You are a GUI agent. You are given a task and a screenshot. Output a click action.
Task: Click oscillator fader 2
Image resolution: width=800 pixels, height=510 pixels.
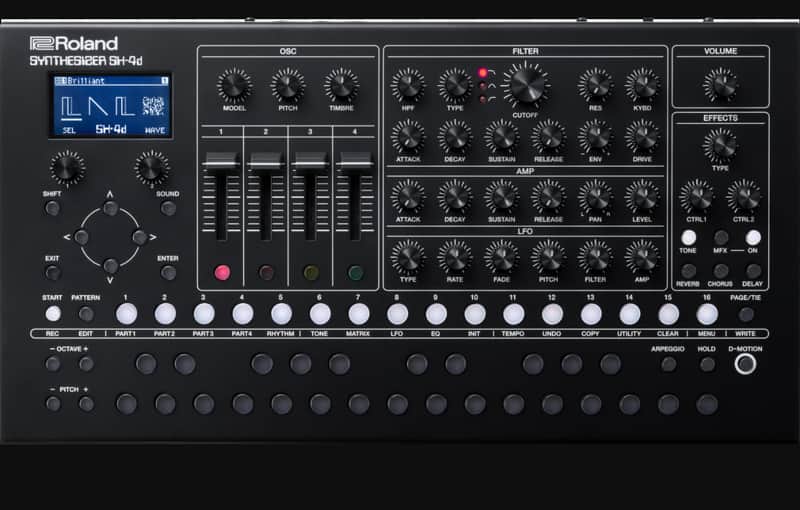[x=266, y=161]
